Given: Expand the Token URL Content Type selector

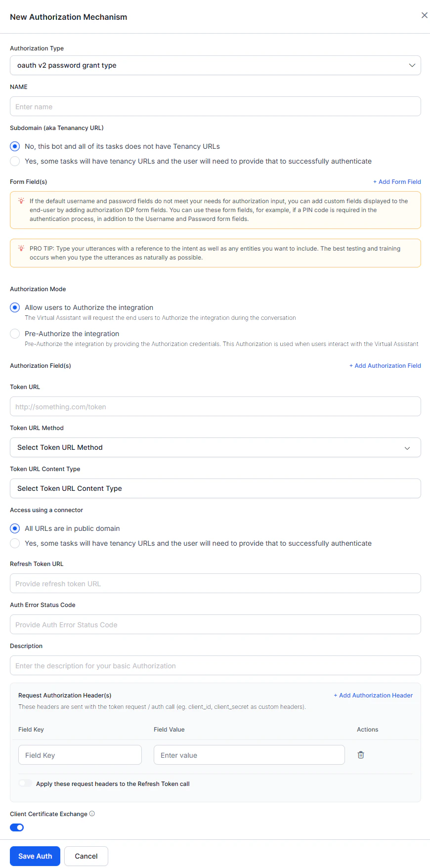Looking at the screenshot, I should click(x=215, y=488).
